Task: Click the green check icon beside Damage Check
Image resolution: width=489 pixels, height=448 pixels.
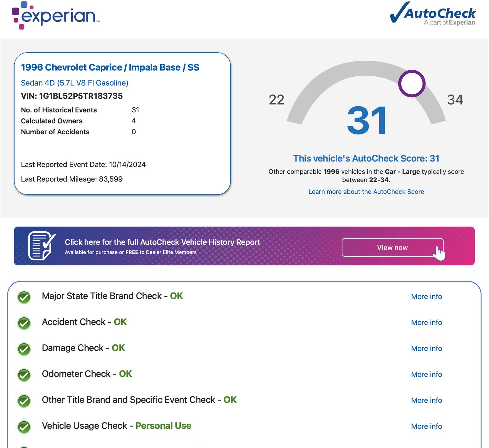Action: [24, 349]
